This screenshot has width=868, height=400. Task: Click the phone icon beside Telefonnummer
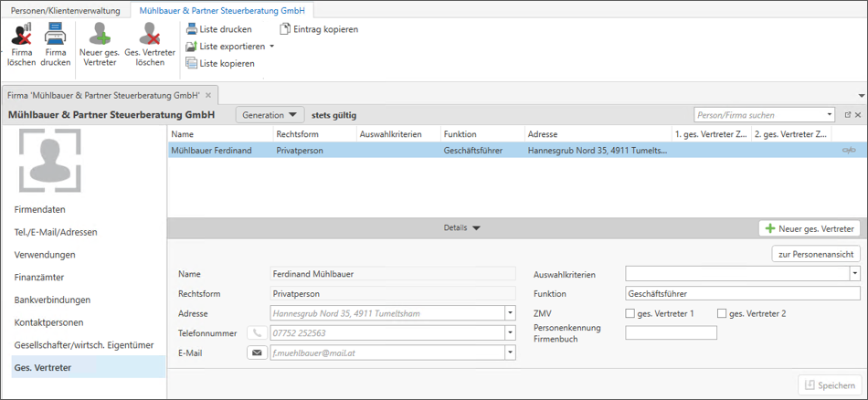257,333
